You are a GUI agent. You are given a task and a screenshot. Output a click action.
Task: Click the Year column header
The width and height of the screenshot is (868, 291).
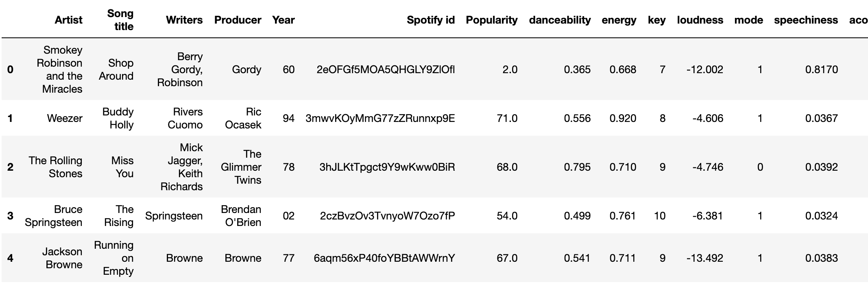point(283,20)
